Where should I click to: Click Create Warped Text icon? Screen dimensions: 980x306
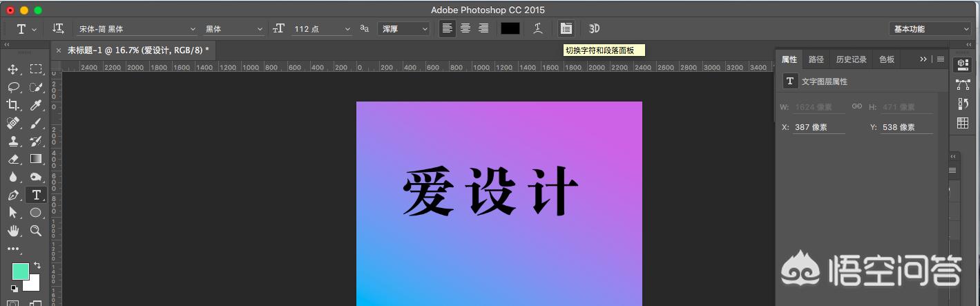click(x=538, y=28)
